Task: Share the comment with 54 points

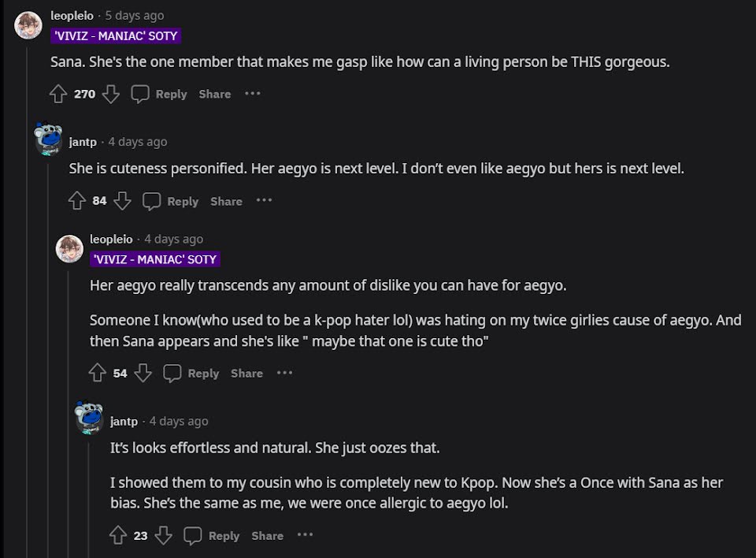Action: click(246, 373)
